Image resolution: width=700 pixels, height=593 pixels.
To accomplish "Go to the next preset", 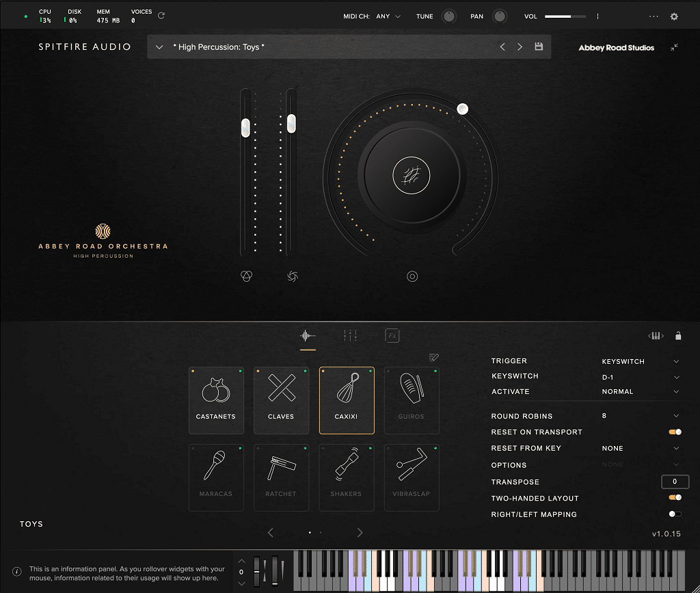I will [x=520, y=47].
